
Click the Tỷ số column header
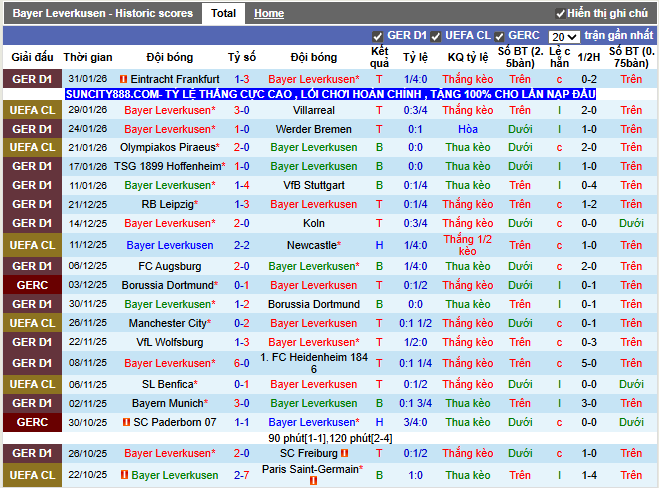(242, 57)
